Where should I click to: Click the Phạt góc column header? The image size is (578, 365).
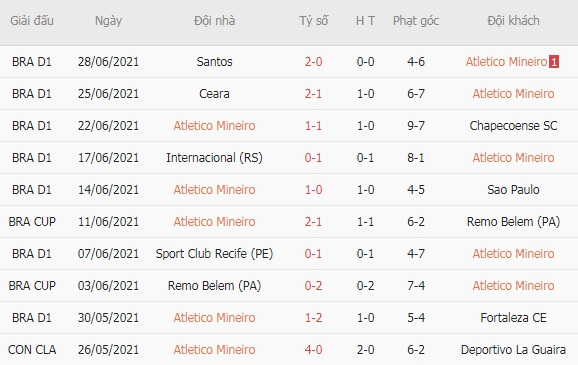click(x=416, y=21)
